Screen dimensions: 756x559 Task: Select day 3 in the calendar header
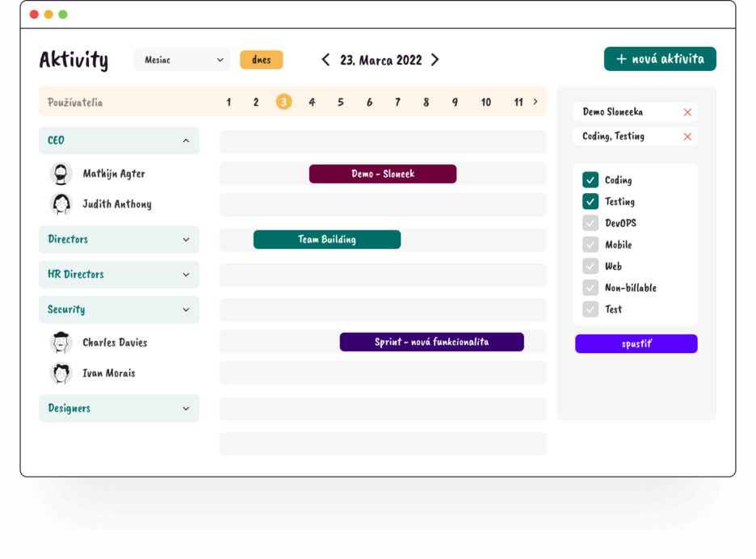point(283,102)
